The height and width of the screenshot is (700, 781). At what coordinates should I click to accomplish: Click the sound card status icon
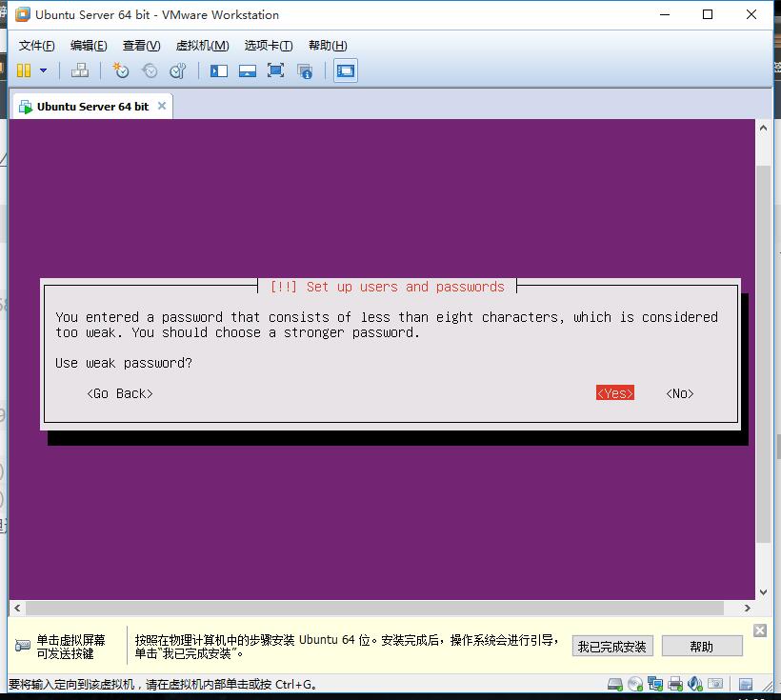click(695, 684)
